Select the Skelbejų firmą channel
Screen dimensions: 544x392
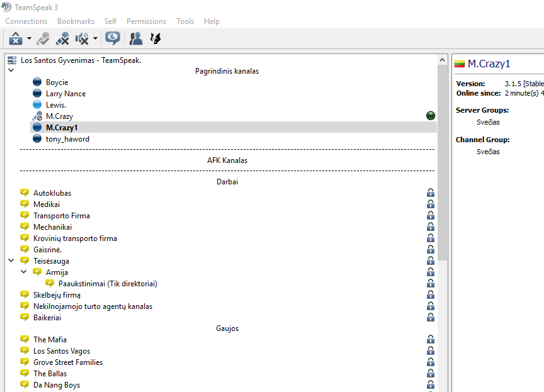click(57, 295)
